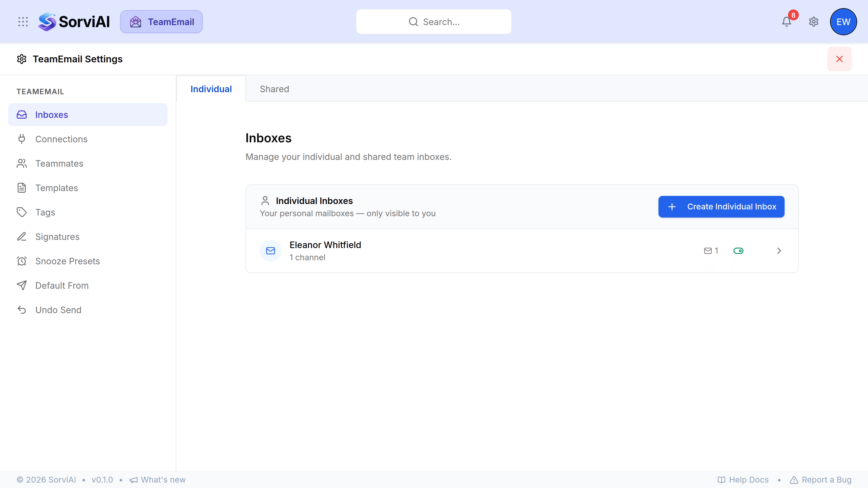Click the channel count envelope indicator
The height and width of the screenshot is (488, 868).
pyautogui.click(x=711, y=251)
